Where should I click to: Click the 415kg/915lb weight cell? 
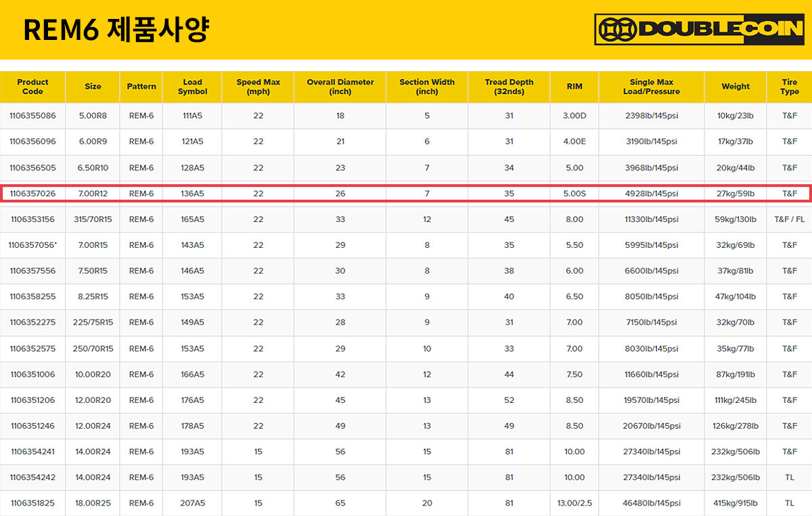(x=735, y=503)
